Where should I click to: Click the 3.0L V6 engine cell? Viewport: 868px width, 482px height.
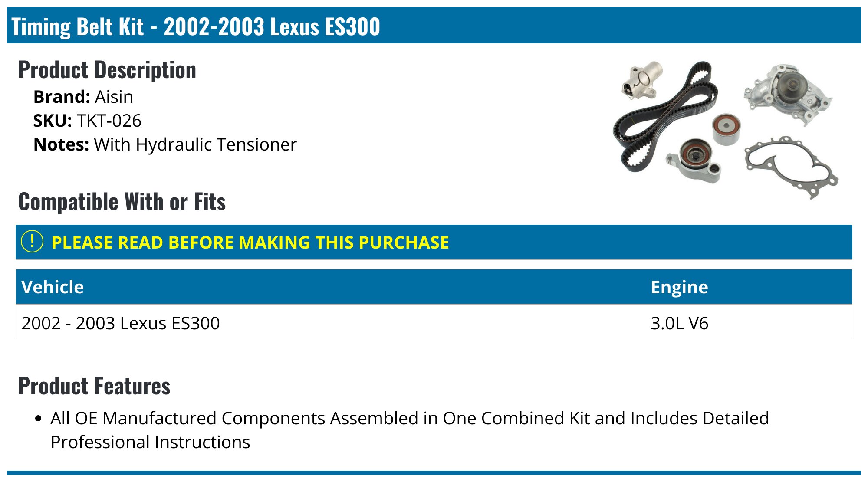(x=679, y=323)
